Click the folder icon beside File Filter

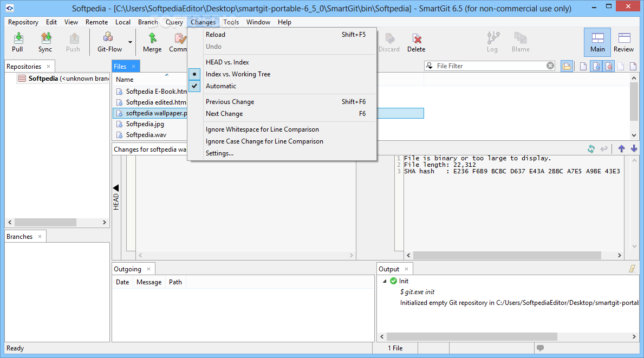[x=567, y=66]
